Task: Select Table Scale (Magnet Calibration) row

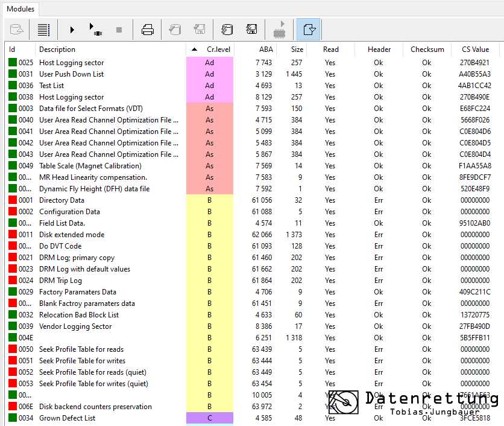Action: coord(253,166)
